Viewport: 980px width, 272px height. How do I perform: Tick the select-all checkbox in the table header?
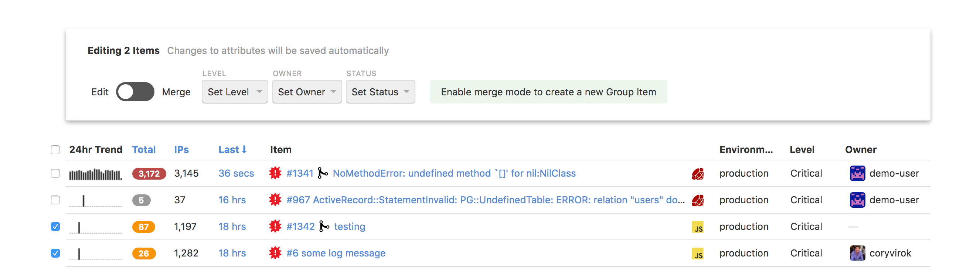point(55,150)
